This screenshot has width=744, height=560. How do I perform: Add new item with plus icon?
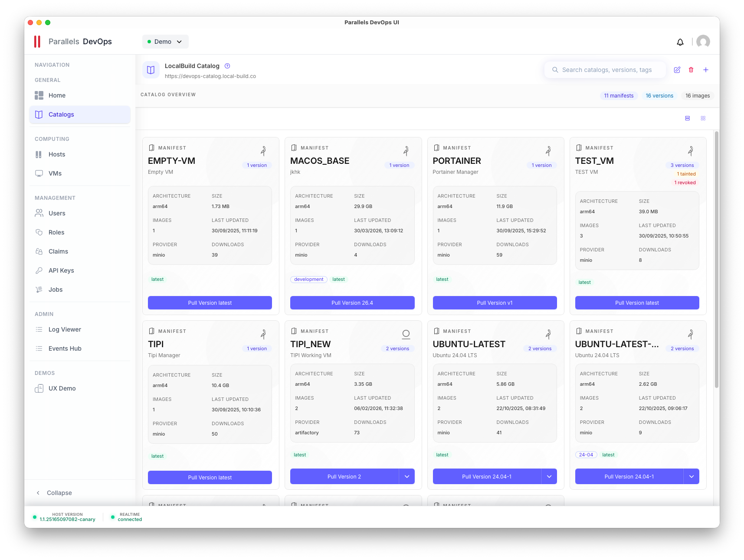point(706,70)
